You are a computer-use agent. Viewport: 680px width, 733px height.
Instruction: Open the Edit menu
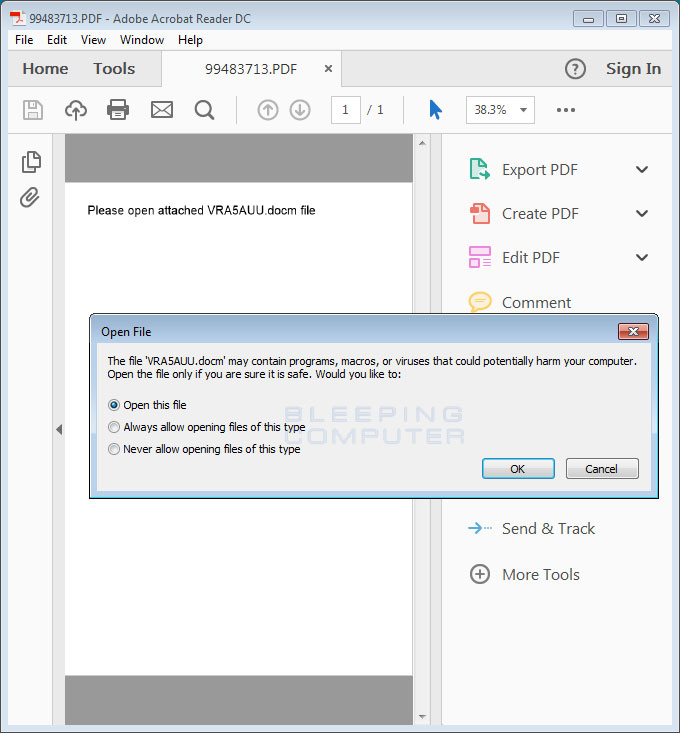(57, 40)
